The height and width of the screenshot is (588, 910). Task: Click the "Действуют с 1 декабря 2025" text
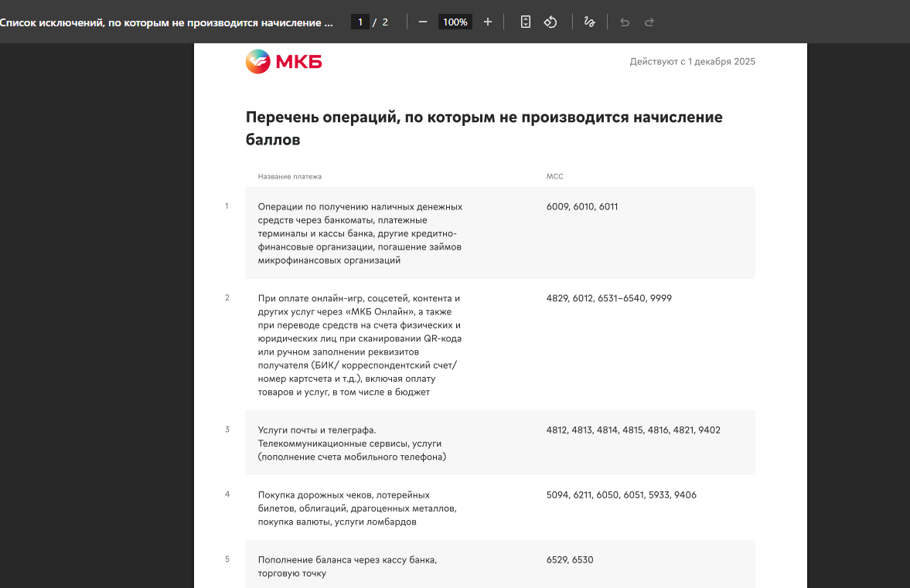click(692, 62)
